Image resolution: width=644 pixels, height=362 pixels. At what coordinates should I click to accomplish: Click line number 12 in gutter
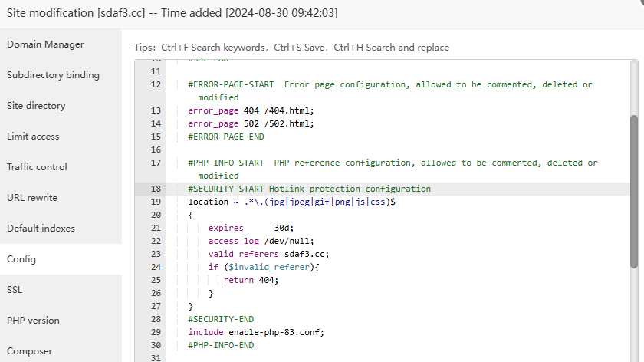click(156, 84)
